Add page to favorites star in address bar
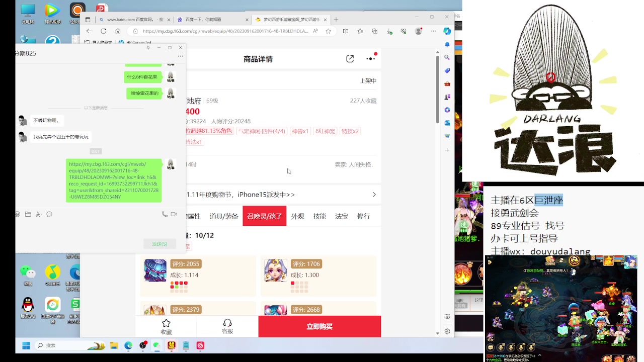The image size is (644, 362). point(329,31)
